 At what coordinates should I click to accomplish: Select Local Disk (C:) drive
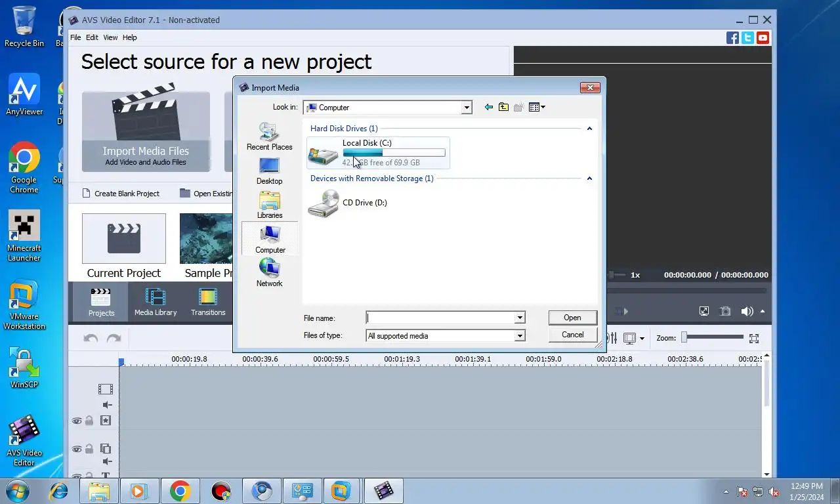[x=378, y=153]
